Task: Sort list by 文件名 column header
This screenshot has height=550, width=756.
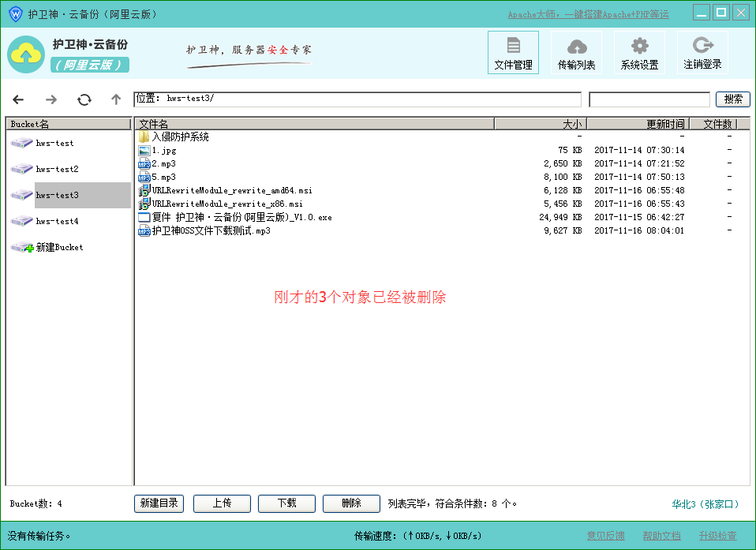Action: [314, 124]
